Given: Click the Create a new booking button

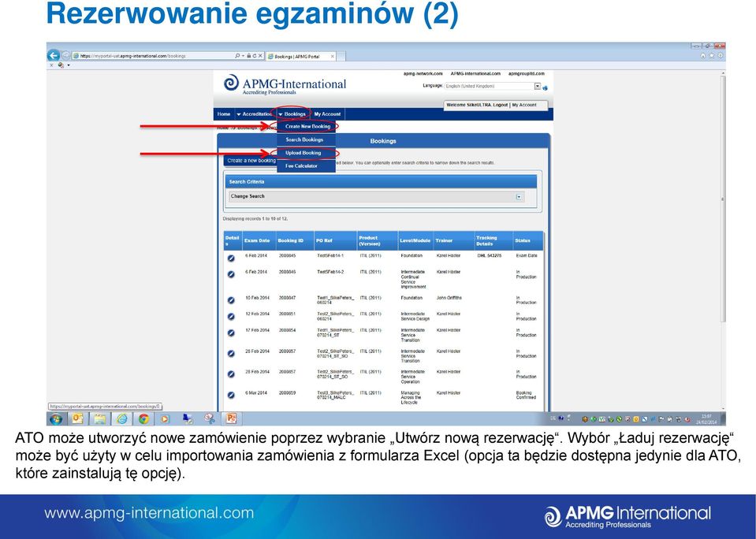Looking at the screenshot, I should click(x=250, y=161).
